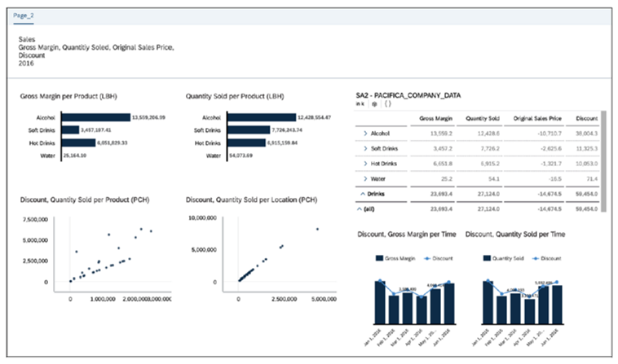Toggle Gross Margin legend swatch

coord(379,258)
